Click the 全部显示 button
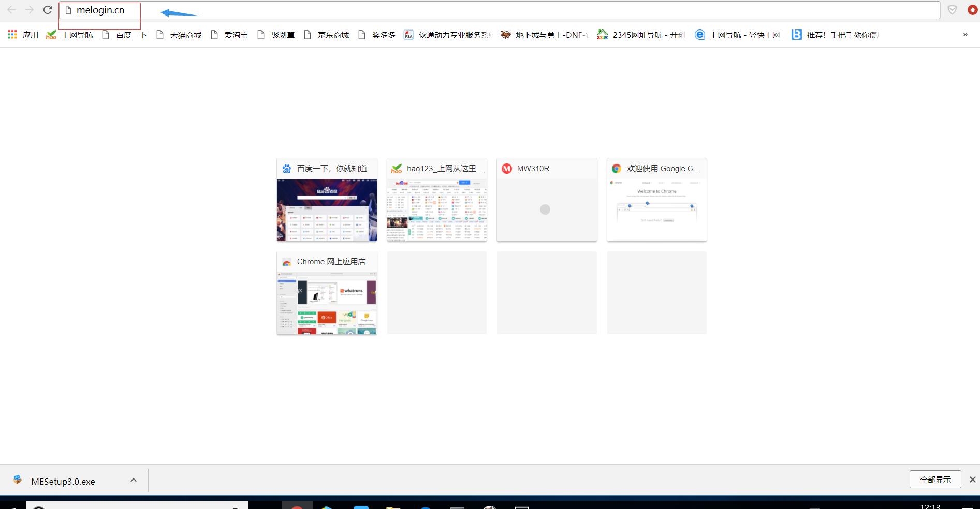The height and width of the screenshot is (509, 980). click(x=935, y=480)
